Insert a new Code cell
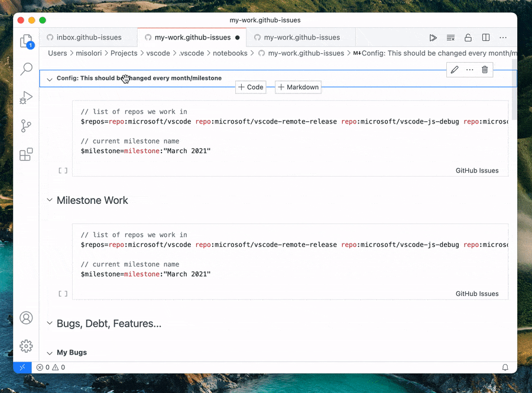The width and height of the screenshot is (532, 393). point(251,87)
